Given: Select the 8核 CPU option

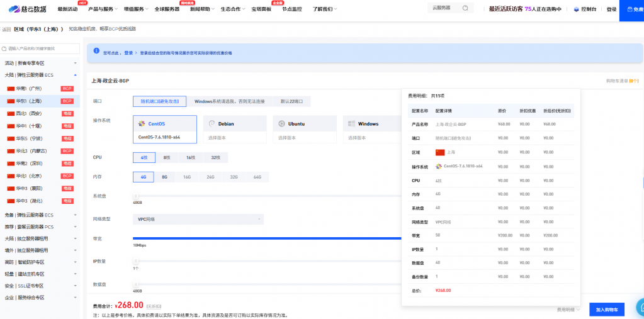Looking at the screenshot, I should pyautogui.click(x=167, y=157).
